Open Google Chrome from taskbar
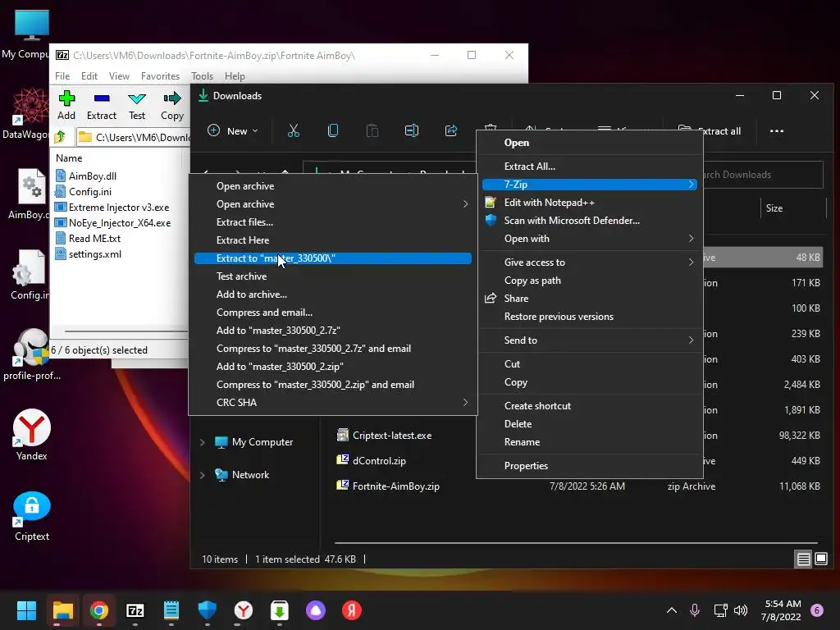 (x=99, y=610)
